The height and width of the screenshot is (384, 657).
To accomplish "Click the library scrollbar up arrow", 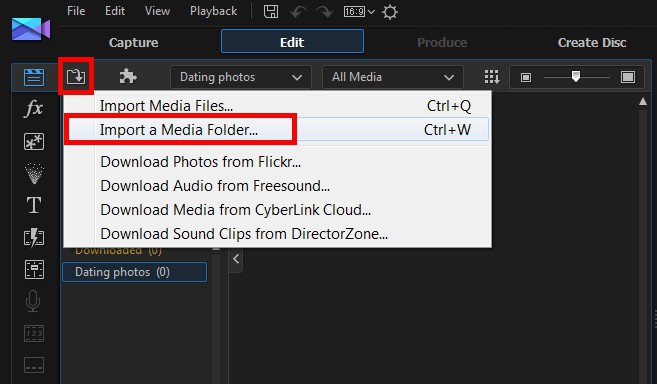I will pos(643,101).
